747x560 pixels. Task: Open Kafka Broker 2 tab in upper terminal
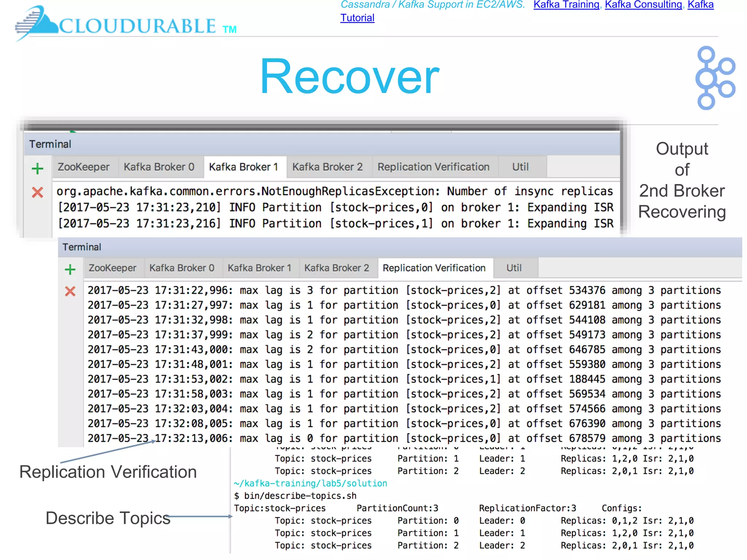pyautogui.click(x=328, y=167)
